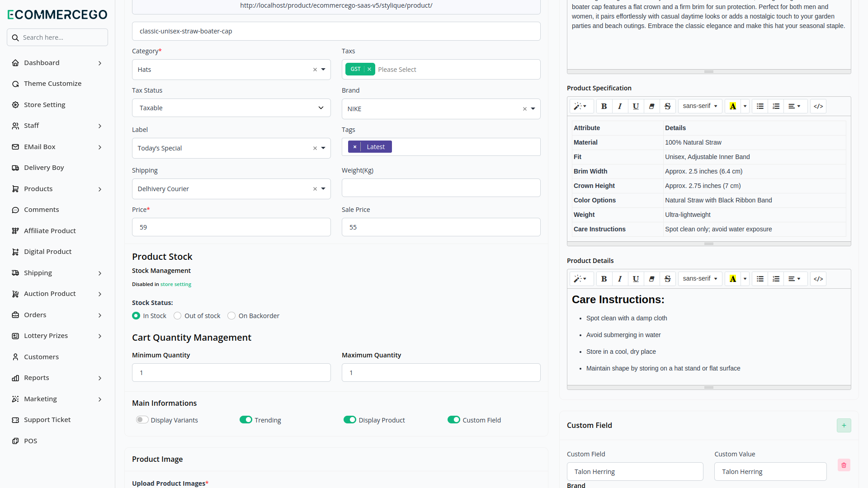Click Strikethrough in Product Specification toolbar
Viewport: 868px width, 488px height.
click(x=668, y=106)
